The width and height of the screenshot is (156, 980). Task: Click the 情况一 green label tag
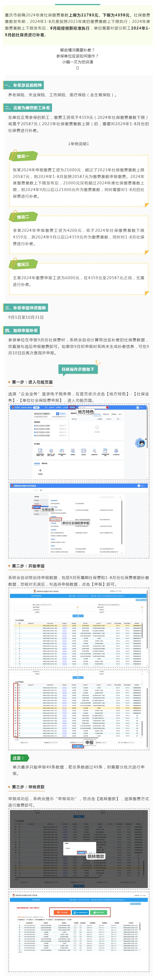tap(23, 156)
